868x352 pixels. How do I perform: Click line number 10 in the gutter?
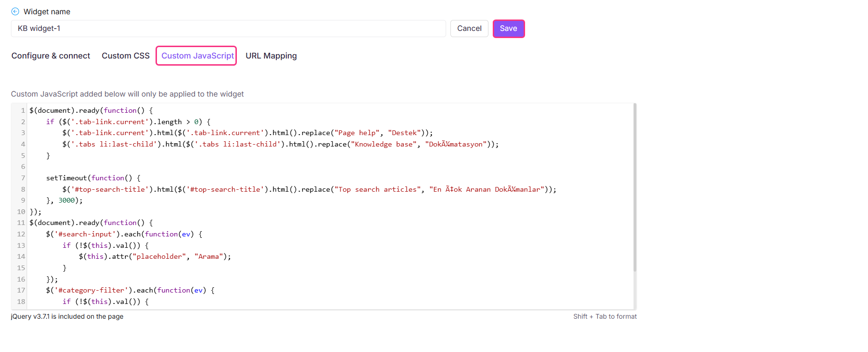[x=21, y=212]
